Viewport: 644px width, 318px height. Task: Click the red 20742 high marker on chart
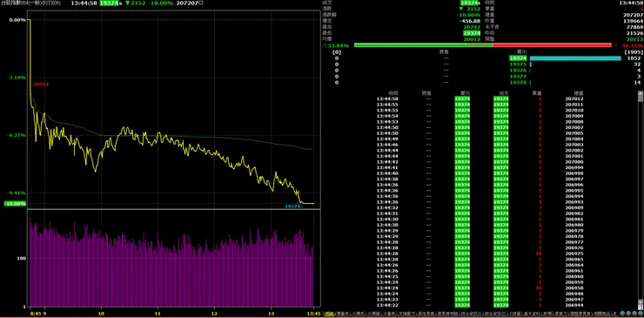coord(41,85)
